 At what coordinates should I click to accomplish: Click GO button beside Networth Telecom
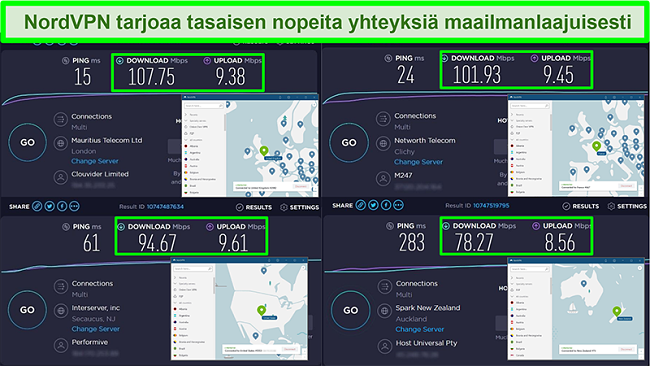pyautogui.click(x=349, y=143)
